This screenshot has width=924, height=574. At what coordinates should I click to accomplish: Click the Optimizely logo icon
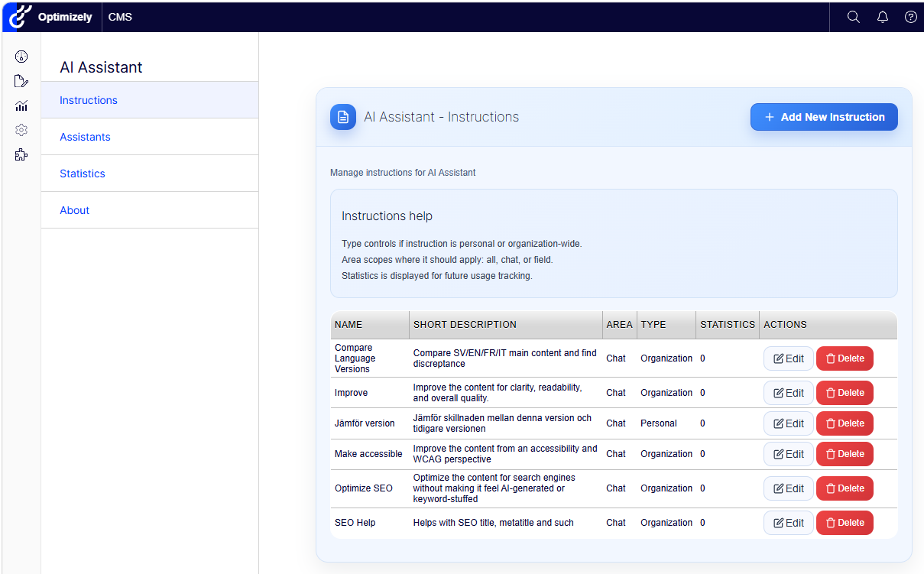pos(20,16)
